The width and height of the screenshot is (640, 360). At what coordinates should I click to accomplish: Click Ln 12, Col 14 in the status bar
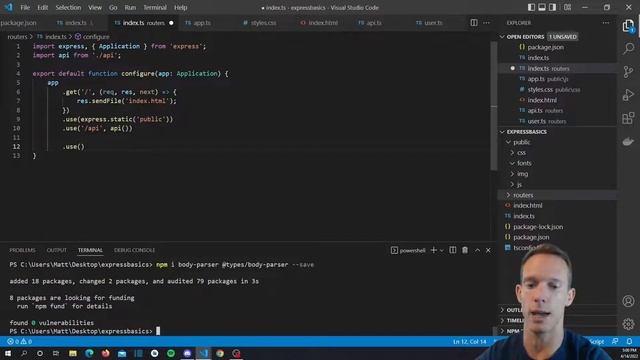(x=469, y=341)
